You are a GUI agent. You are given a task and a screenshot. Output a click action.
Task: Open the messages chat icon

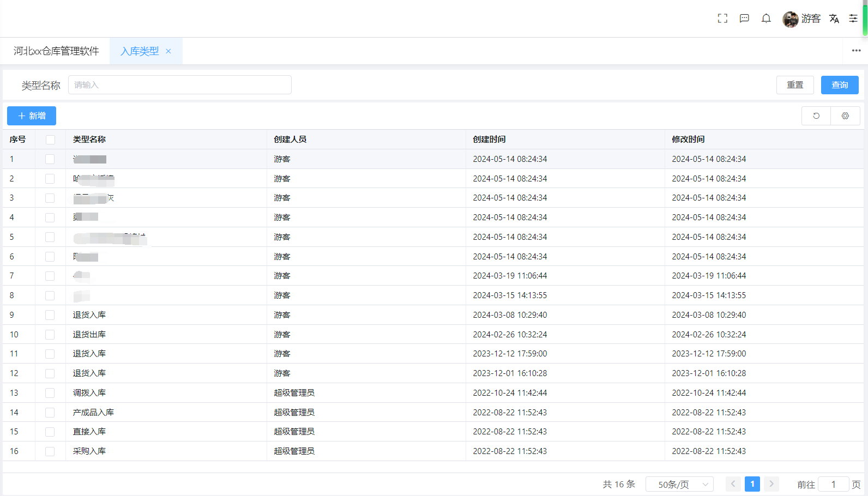[x=744, y=19]
